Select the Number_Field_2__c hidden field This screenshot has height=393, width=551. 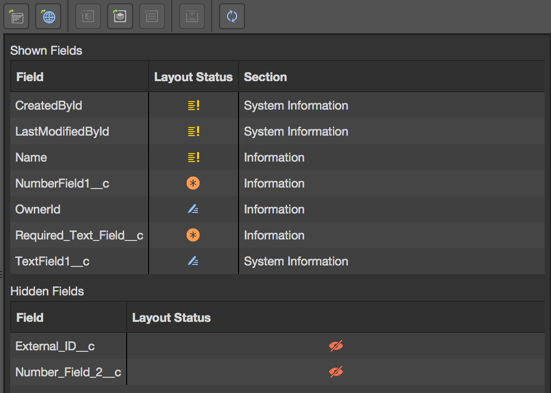[x=68, y=372]
